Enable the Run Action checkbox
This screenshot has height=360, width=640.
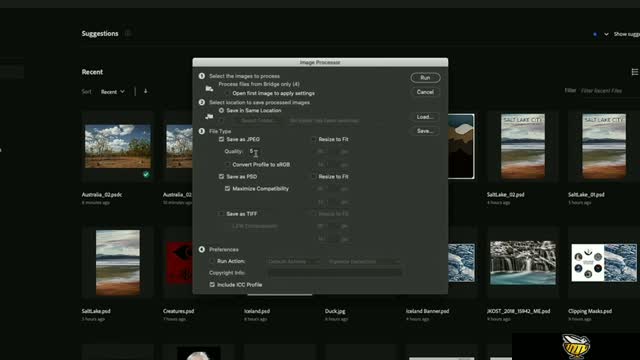(x=212, y=261)
